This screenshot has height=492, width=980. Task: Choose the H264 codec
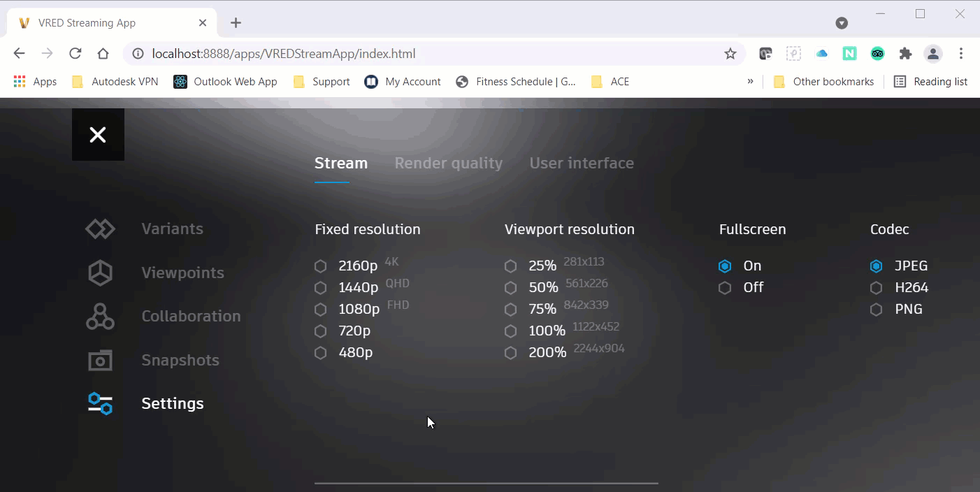[900, 287]
